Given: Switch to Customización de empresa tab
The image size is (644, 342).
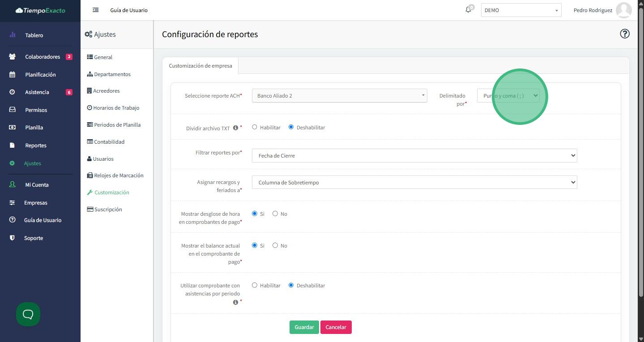Looking at the screenshot, I should tap(200, 66).
